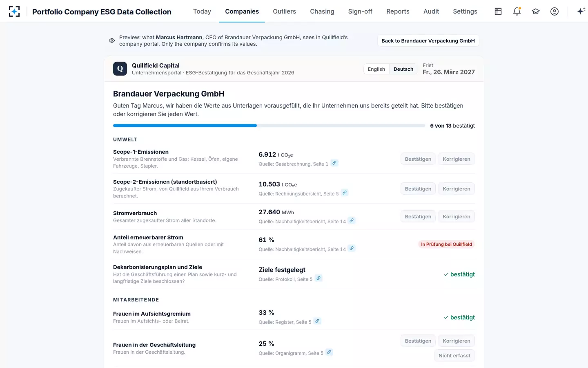Open source link icon in Stromverbrauch row
The width and height of the screenshot is (588, 368).
(x=352, y=221)
